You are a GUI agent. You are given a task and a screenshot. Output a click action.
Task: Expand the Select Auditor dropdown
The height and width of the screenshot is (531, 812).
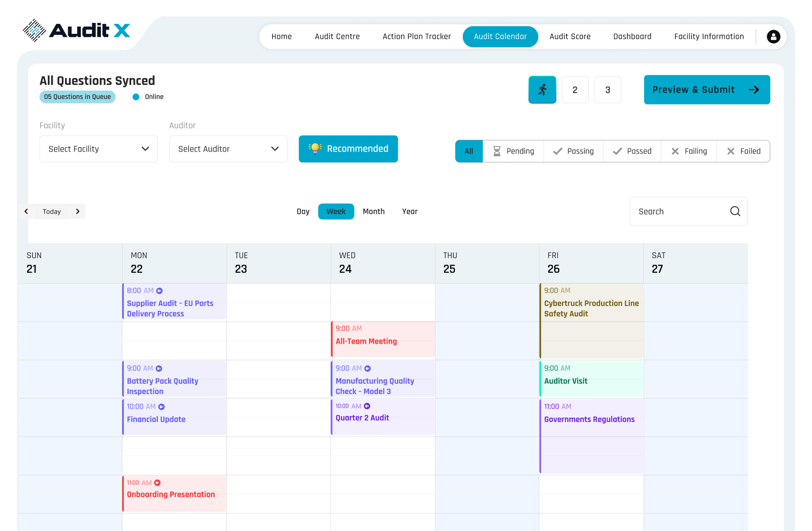pyautogui.click(x=228, y=149)
